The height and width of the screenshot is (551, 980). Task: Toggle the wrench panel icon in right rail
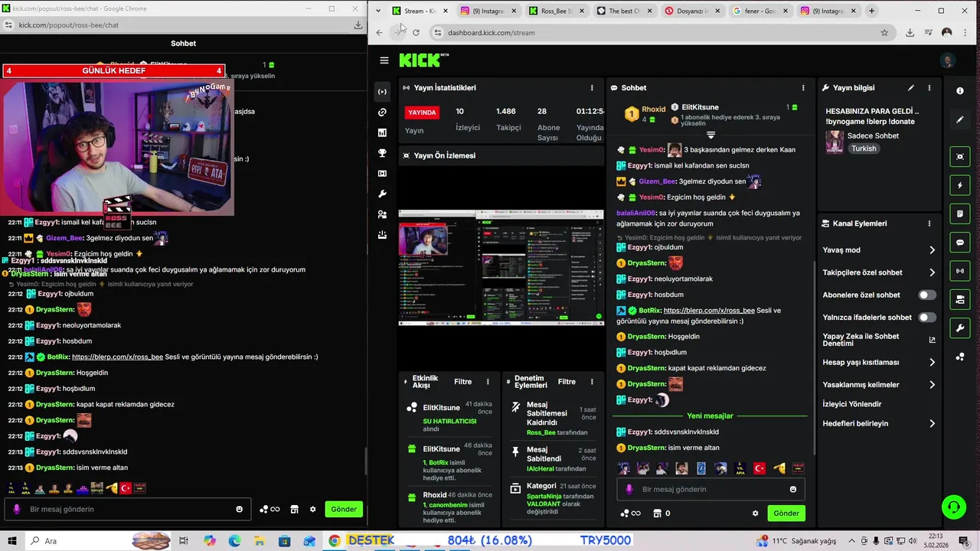960,328
